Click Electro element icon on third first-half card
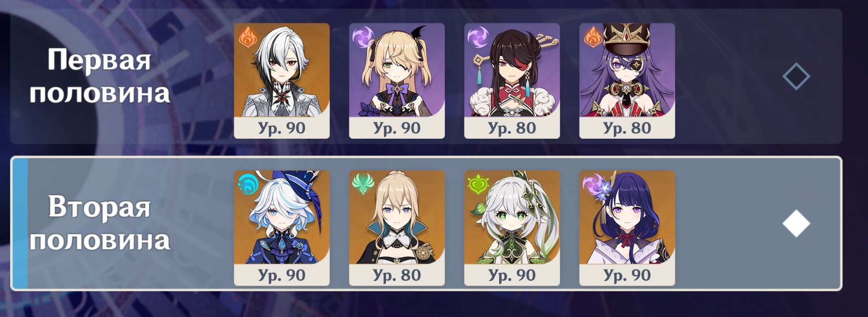This screenshot has width=868, height=317. pos(478,37)
